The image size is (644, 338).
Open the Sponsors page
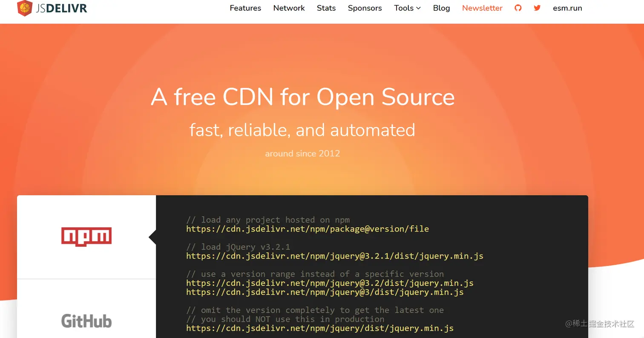point(365,8)
